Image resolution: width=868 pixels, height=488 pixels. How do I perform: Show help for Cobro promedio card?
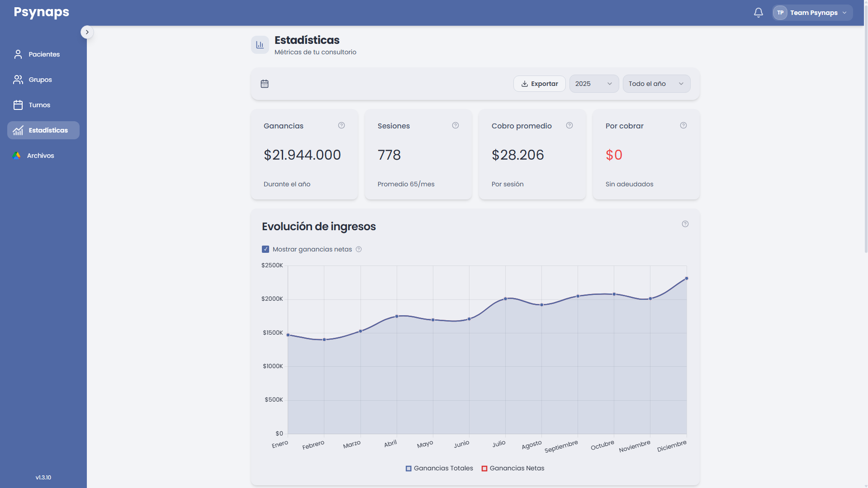coord(569,125)
